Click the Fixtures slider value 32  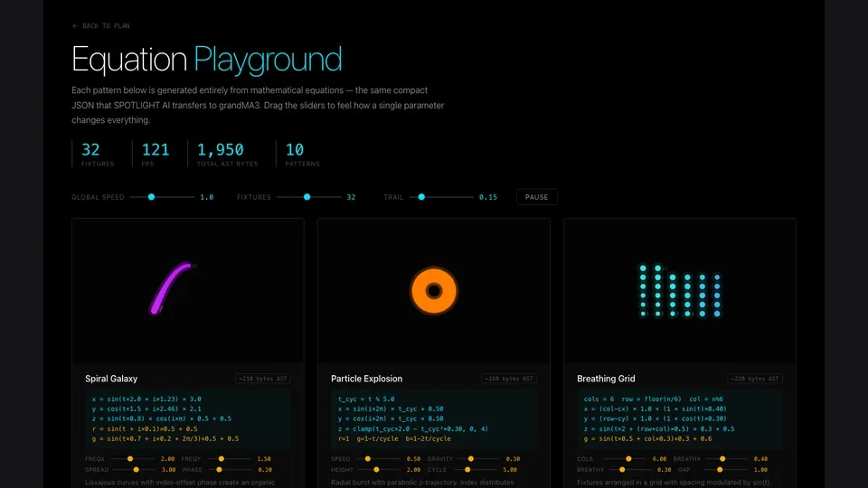coord(351,198)
